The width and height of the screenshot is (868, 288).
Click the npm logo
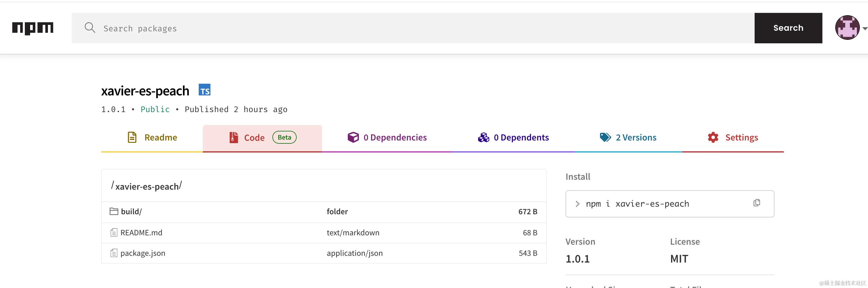33,28
